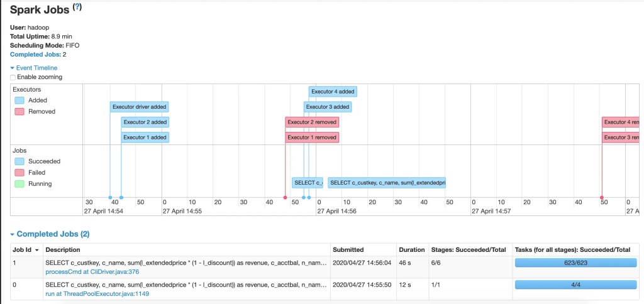
Task: Click the job 0 SELECT description text
Action: point(186,285)
